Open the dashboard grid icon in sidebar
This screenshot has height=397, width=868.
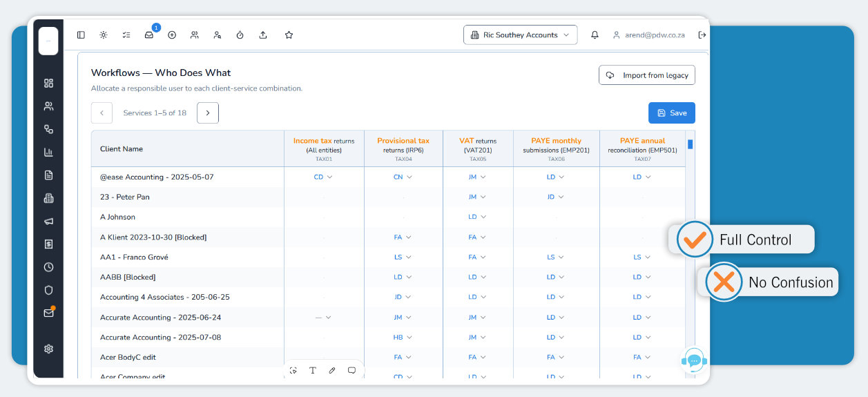48,84
